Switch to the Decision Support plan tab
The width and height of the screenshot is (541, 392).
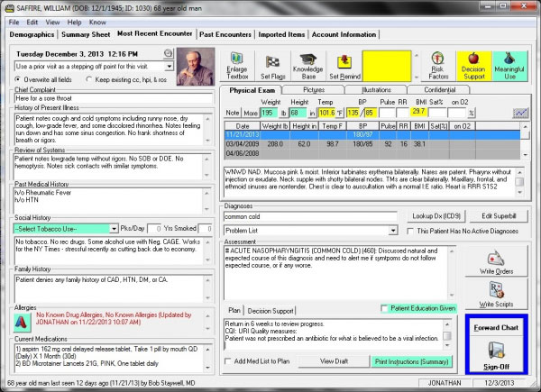click(x=270, y=311)
